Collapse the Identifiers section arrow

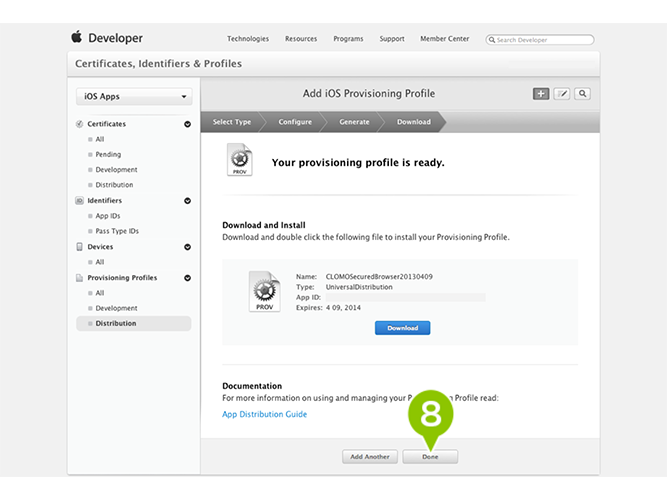coord(187,201)
